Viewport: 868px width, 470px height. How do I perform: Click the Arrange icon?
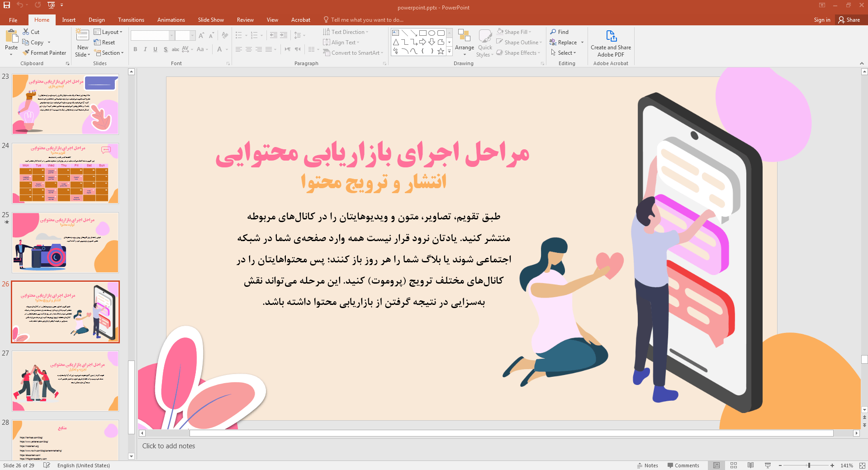click(464, 36)
